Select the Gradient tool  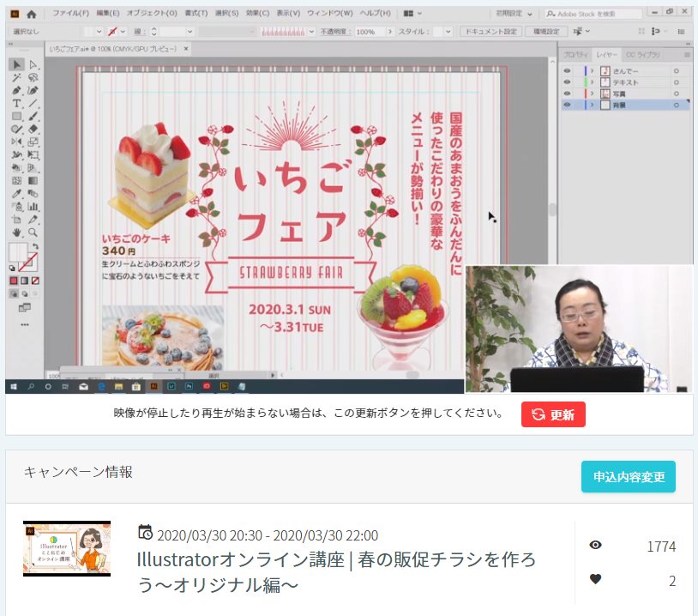[x=31, y=180]
